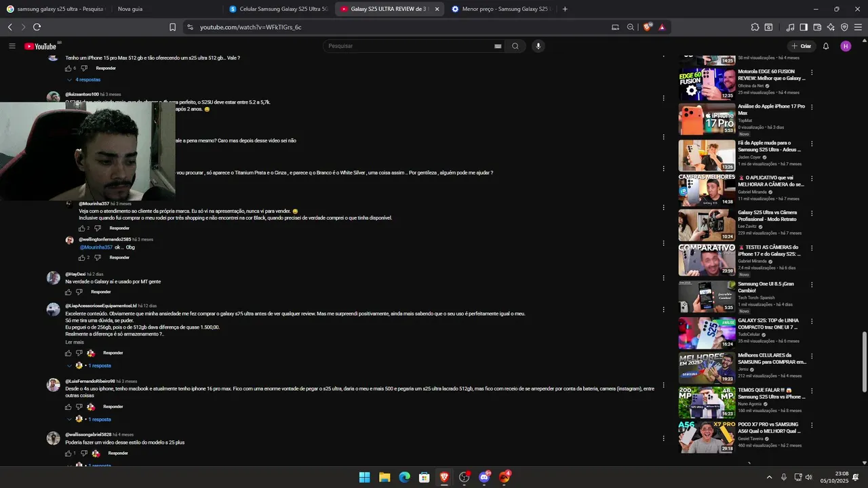
Task: Open the Análise do Apple iPhone 17 Pro Max thumbnail
Action: (707, 119)
